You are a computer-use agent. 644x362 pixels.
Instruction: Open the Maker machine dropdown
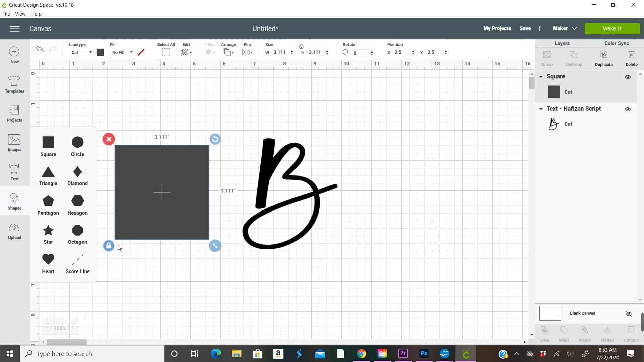[x=565, y=28]
